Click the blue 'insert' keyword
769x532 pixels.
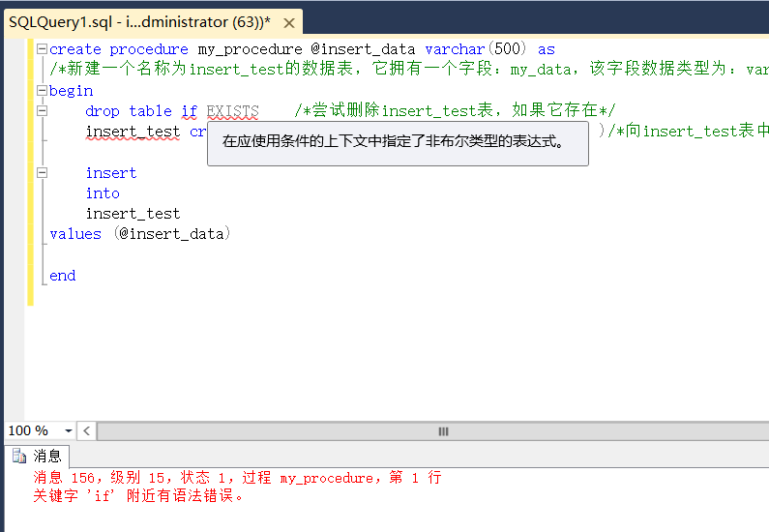click(111, 173)
